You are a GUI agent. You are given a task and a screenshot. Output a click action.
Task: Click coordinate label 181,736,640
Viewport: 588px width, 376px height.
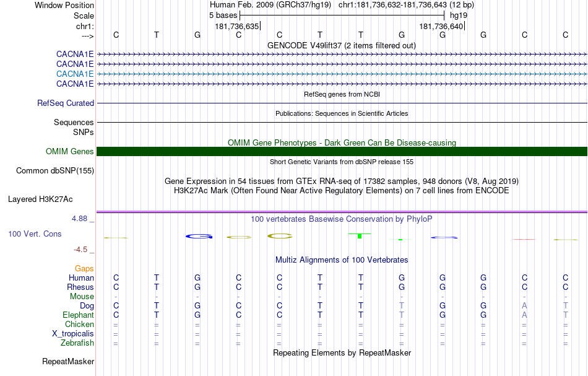(x=441, y=26)
